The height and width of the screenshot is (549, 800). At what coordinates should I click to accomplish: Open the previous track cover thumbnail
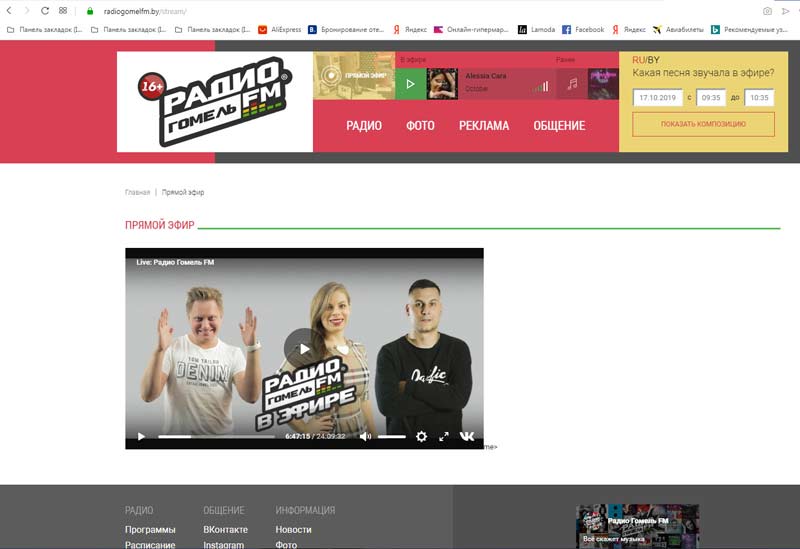[x=603, y=84]
